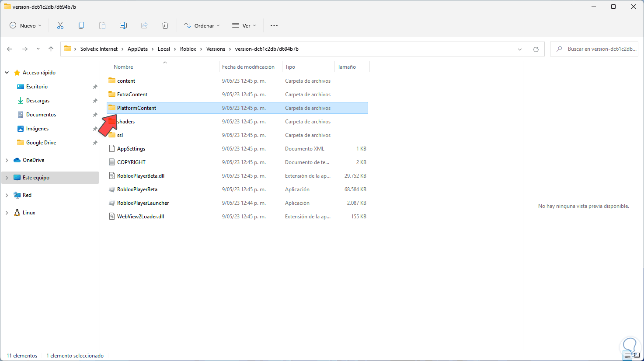
Task: Expand the Red tree node
Action: (x=7, y=195)
